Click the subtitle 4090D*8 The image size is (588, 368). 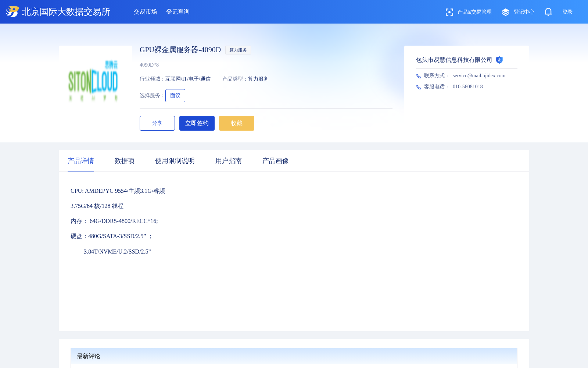pos(149,65)
